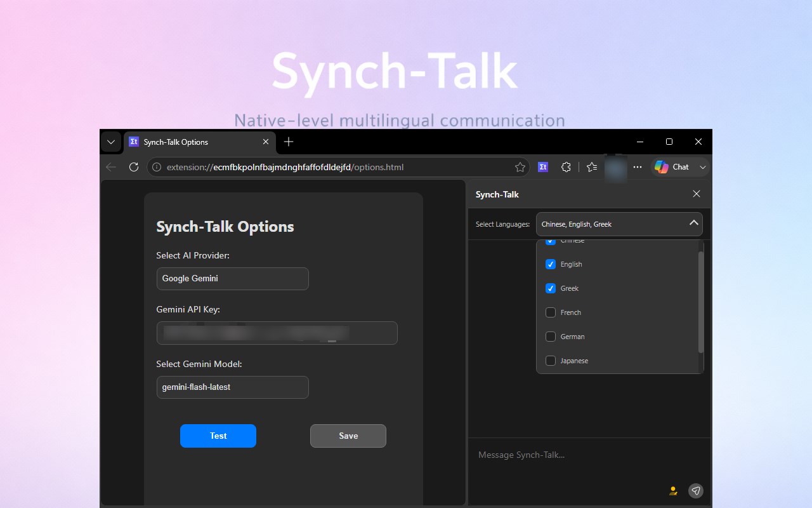Open the Extensions puzzle-piece menu
The image size is (812, 508).
tap(566, 167)
